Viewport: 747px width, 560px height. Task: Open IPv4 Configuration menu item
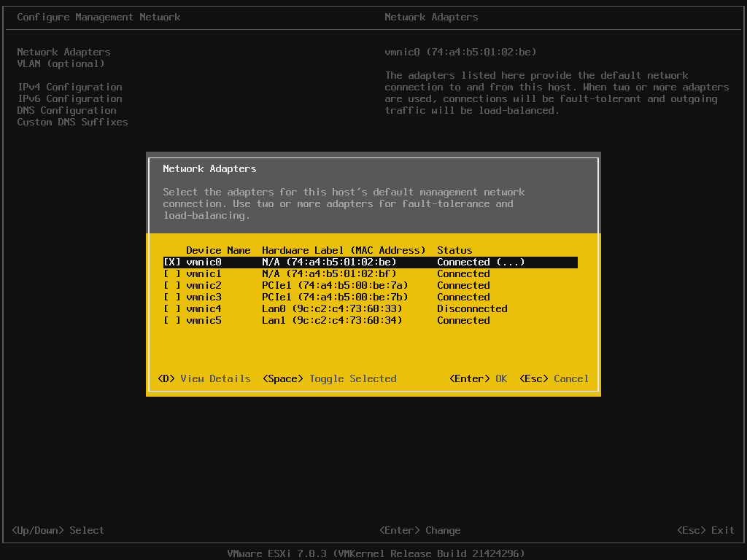[x=69, y=87]
